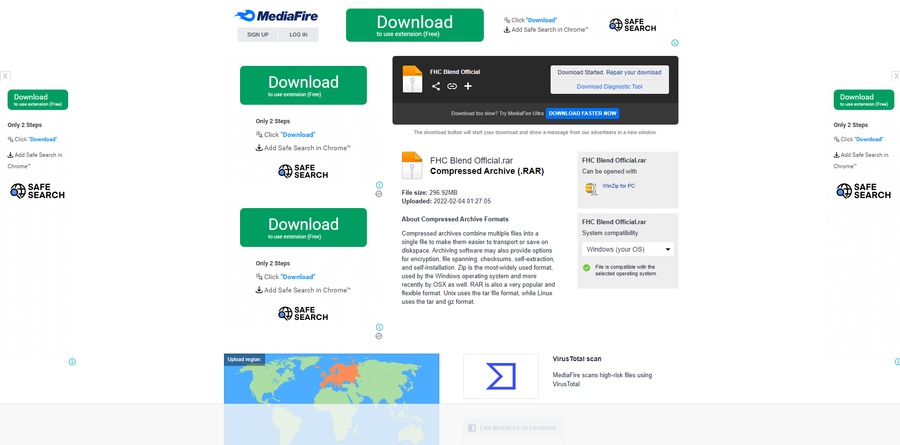Click the "Only 2 Steps" text in the left sidebar ad
Image resolution: width=900 pixels, height=445 pixels.
coord(25,125)
